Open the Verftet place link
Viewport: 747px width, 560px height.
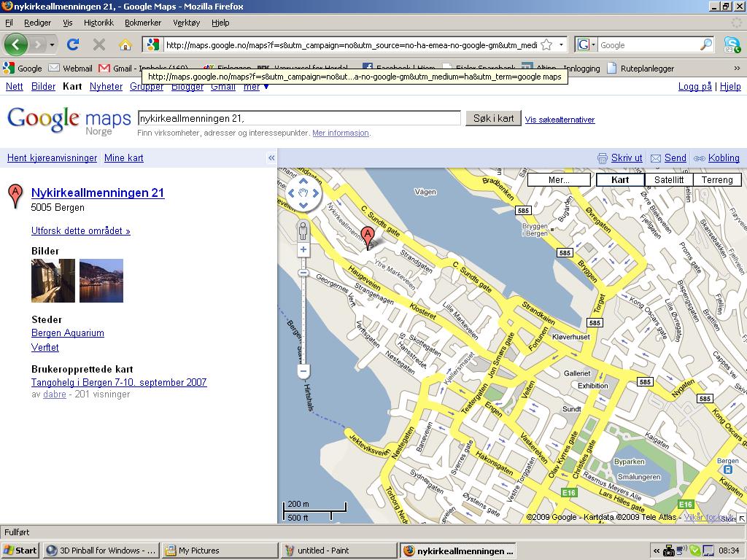tap(45, 347)
